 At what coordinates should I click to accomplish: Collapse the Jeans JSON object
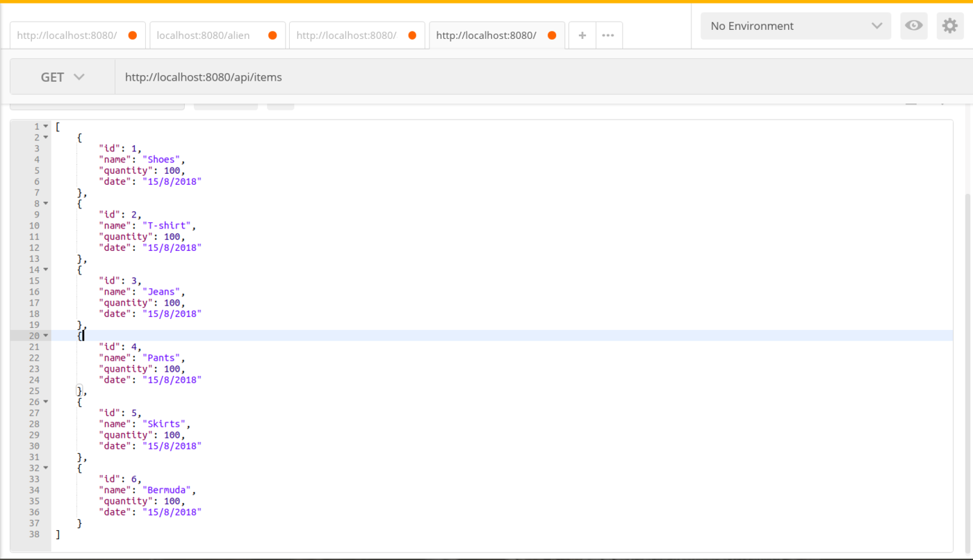point(46,270)
